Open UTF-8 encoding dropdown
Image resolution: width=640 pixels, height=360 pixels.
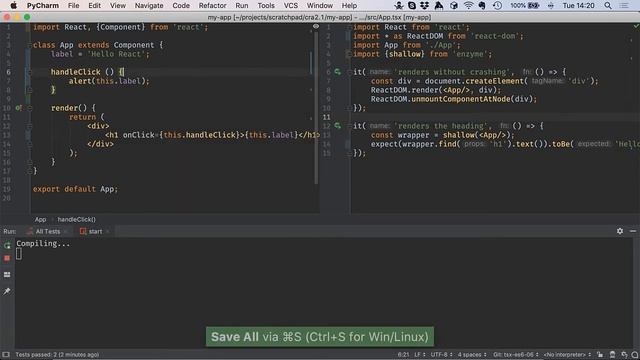[442, 355]
